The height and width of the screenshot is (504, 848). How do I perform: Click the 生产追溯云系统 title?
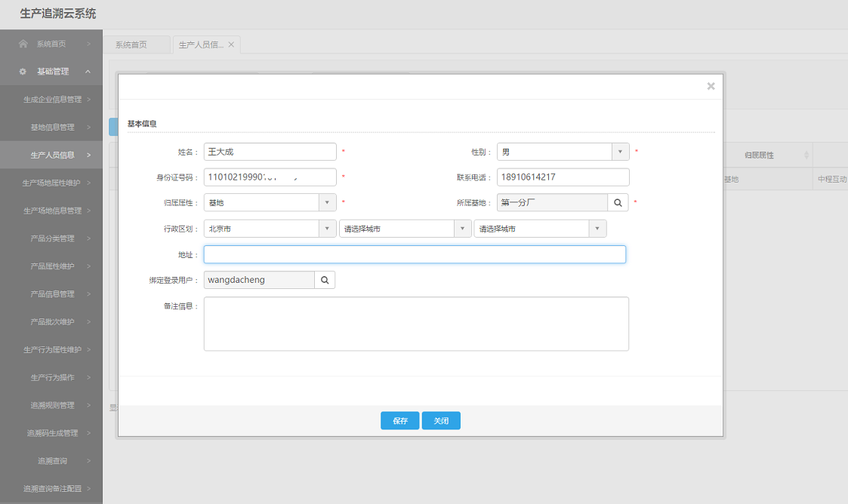58,14
